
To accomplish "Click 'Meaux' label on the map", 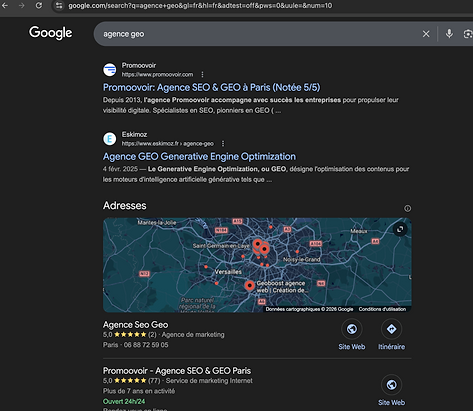I will 359,231.
